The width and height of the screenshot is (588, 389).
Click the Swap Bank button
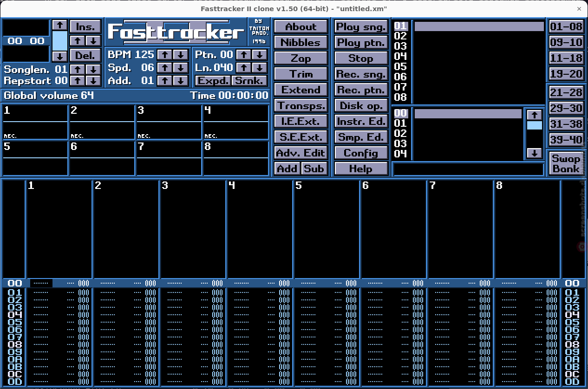pos(566,163)
